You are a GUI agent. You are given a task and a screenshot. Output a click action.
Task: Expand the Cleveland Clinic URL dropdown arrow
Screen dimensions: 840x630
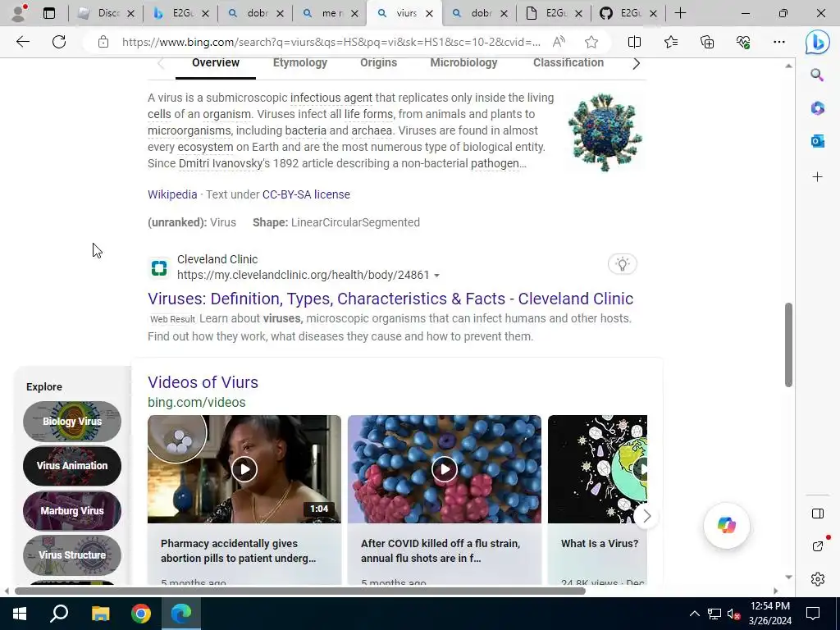point(436,276)
